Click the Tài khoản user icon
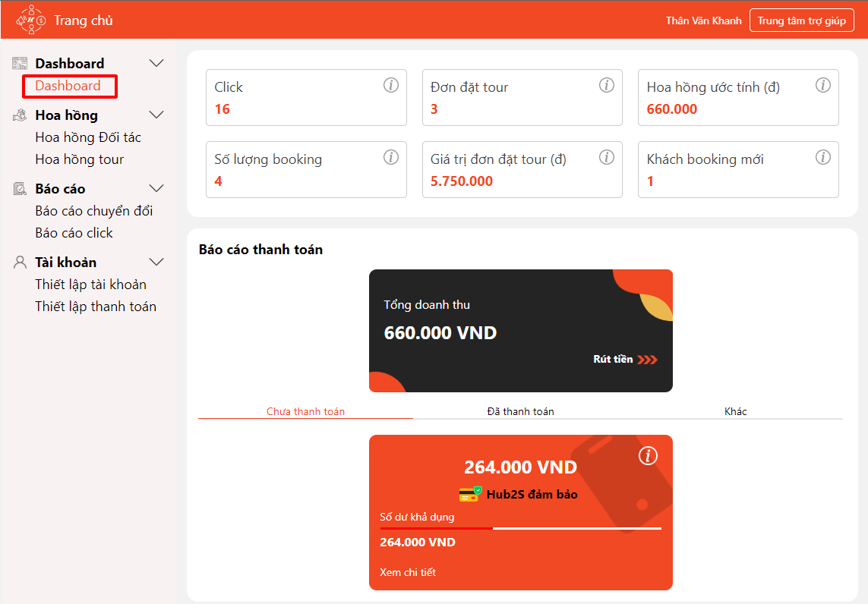868x604 pixels. [20, 263]
